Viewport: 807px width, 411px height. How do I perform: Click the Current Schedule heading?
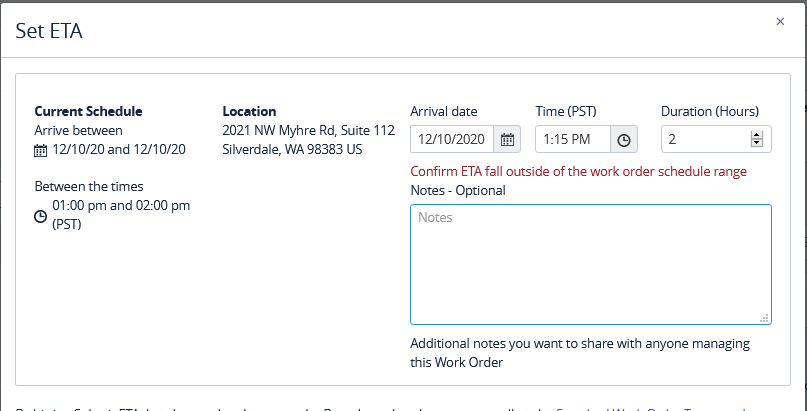[x=89, y=111]
